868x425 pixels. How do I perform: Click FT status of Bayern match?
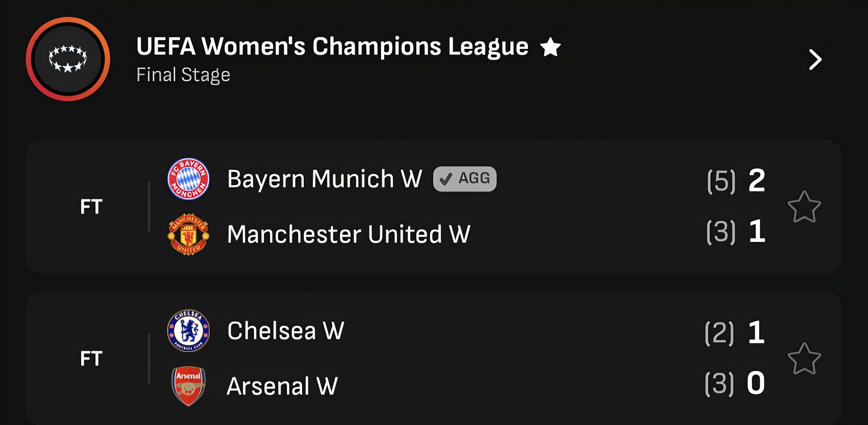91,207
